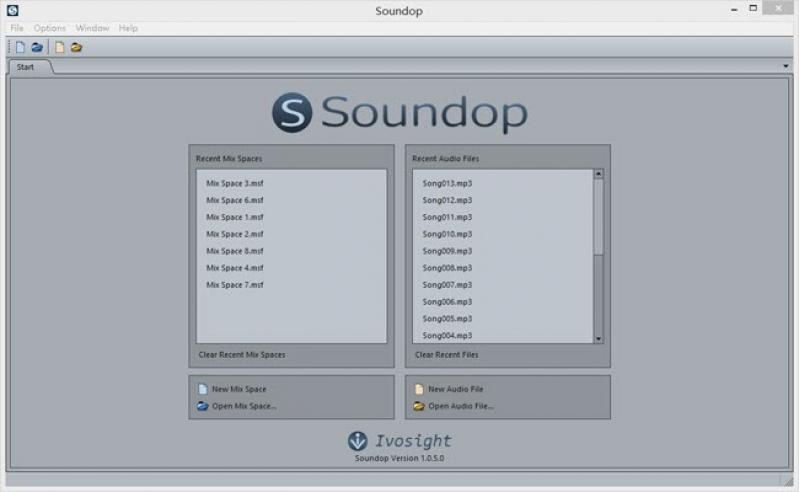Click the New Mix Space toolbar icon

(x=20, y=47)
